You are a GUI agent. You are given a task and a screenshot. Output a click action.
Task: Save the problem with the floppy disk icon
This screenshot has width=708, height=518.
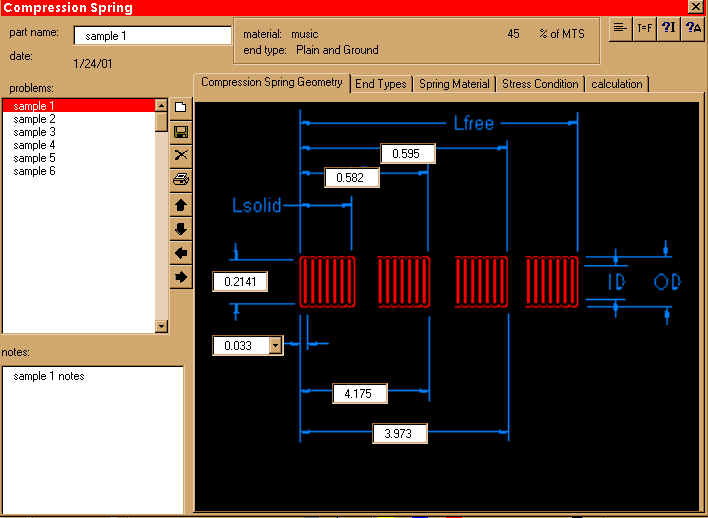tap(181, 131)
